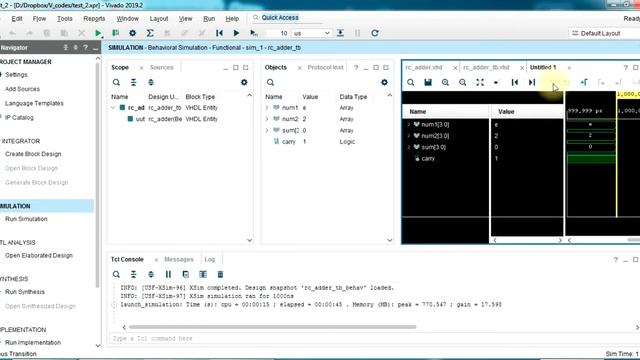Save the waveform configuration
This screenshot has height=360, width=640.
(428, 82)
